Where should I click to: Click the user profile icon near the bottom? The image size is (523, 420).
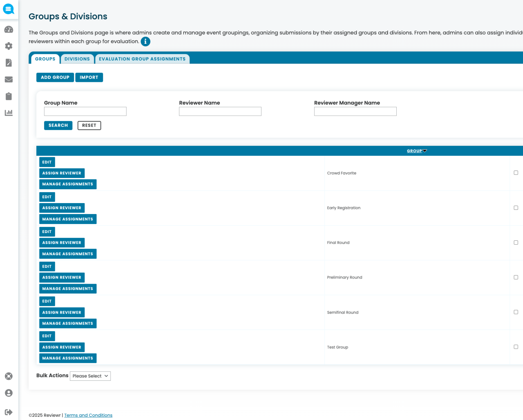[9, 393]
